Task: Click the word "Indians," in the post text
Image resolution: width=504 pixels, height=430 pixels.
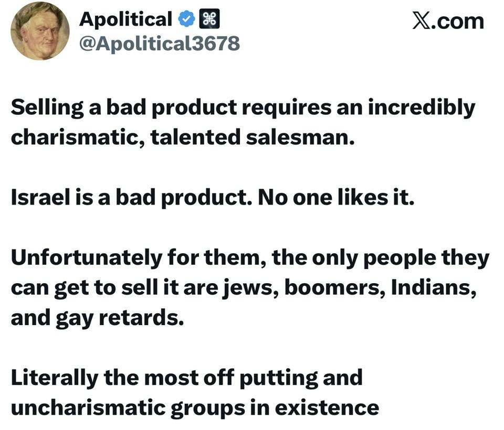Action: (x=434, y=288)
